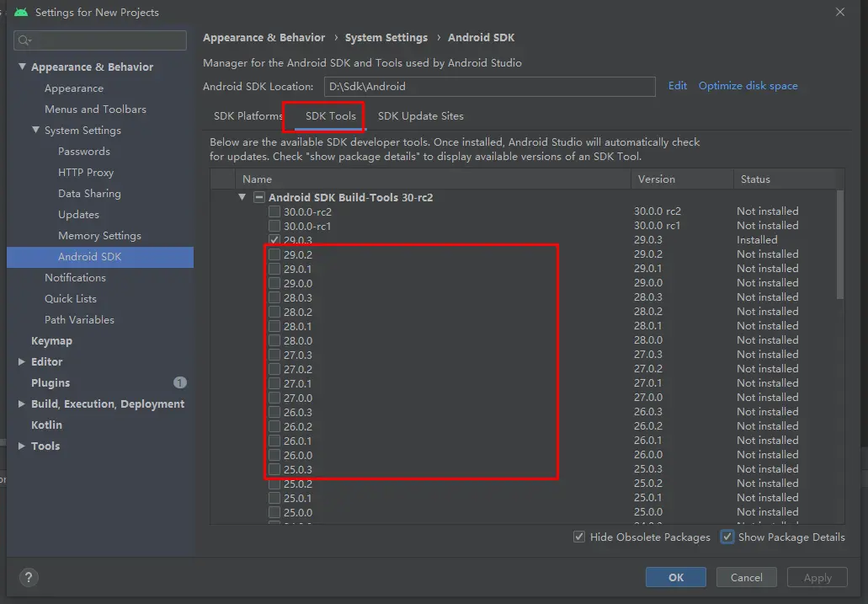The image size is (868, 604).
Task: Click the Android Studio logo icon
Action: point(21,12)
